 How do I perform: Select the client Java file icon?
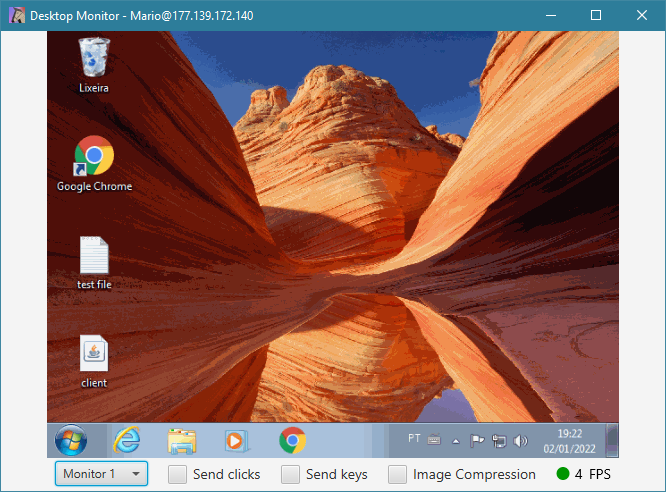tap(94, 362)
